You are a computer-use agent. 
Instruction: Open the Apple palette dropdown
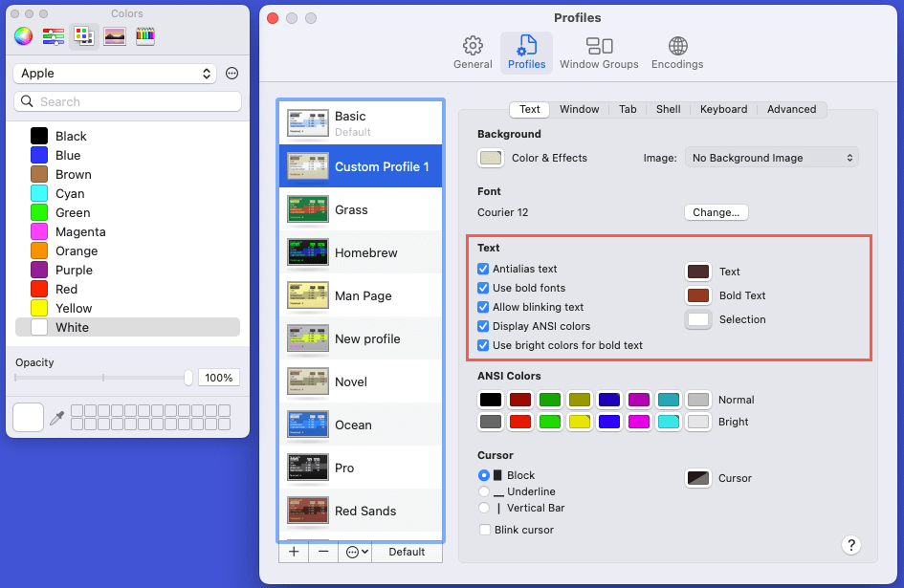(115, 74)
